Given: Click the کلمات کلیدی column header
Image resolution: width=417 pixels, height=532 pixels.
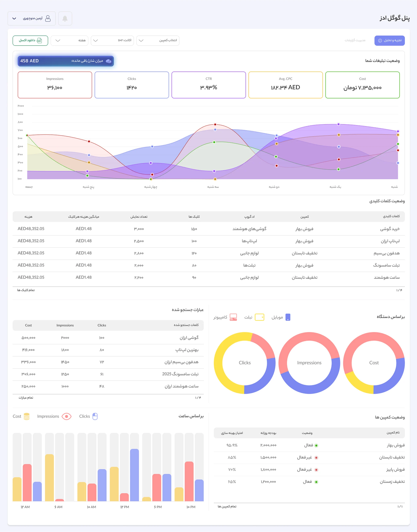Looking at the screenshot, I should [x=391, y=216].
